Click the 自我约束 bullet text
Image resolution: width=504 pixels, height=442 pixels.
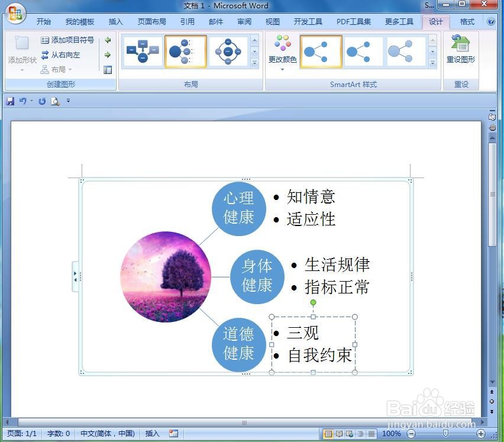320,355
